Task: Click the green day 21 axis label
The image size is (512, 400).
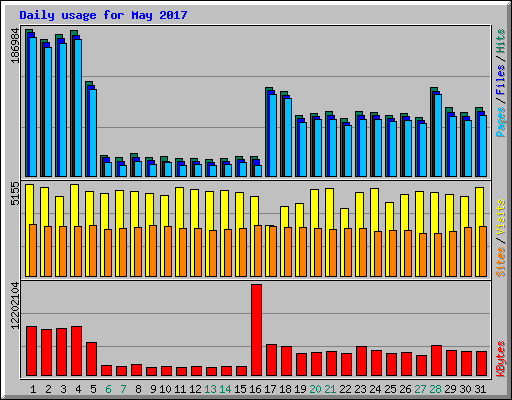Action: 330,389
